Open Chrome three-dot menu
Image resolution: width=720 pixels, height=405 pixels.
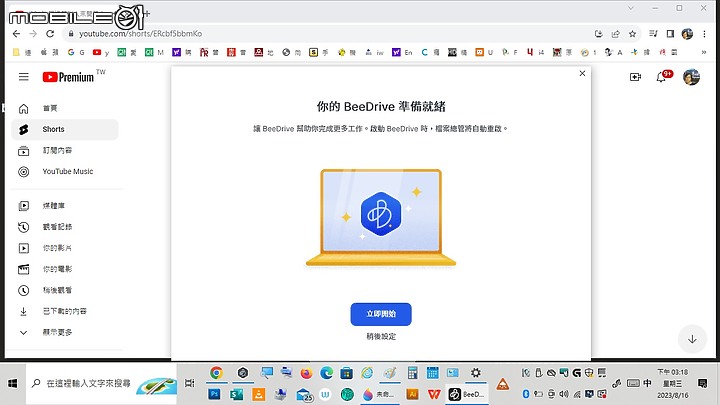(704, 34)
